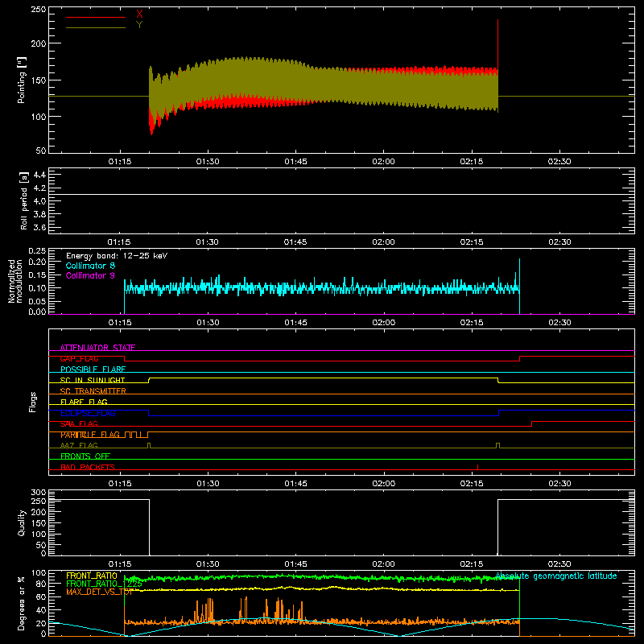Click the 80 tick on Degrees or % axis

pos(42,584)
